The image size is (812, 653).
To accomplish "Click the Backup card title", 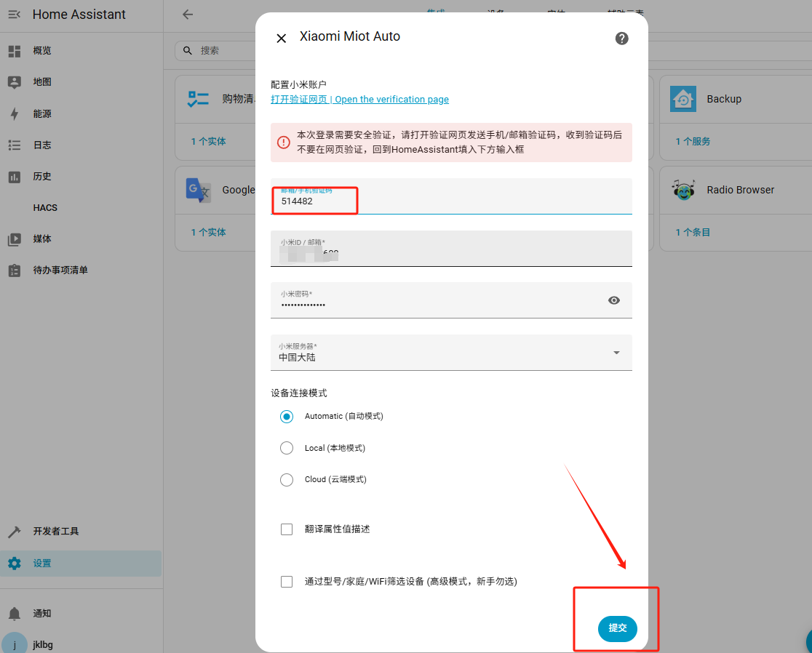I will coord(724,99).
